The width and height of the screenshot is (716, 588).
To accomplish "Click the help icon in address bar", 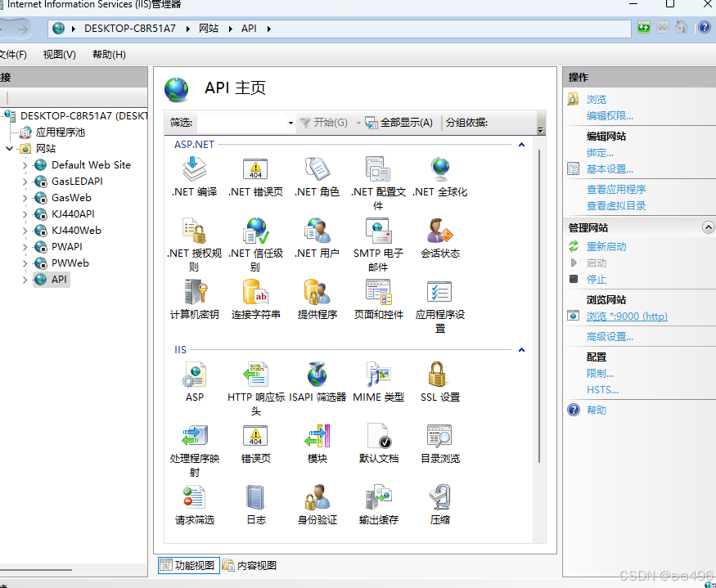I will (x=704, y=27).
